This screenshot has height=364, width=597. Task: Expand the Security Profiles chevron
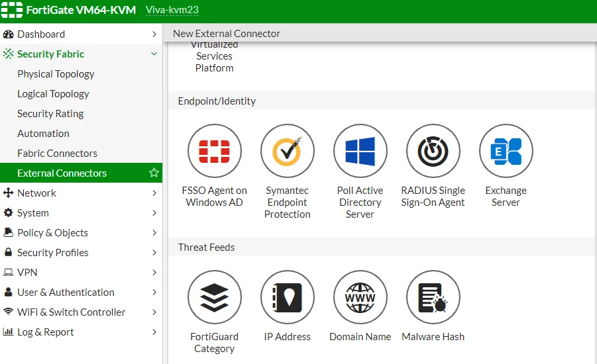[x=154, y=253]
